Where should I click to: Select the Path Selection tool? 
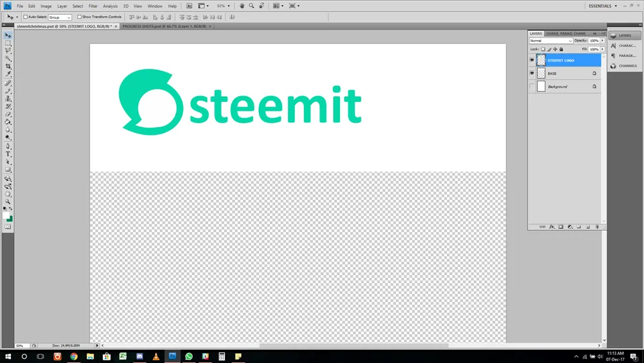click(8, 162)
